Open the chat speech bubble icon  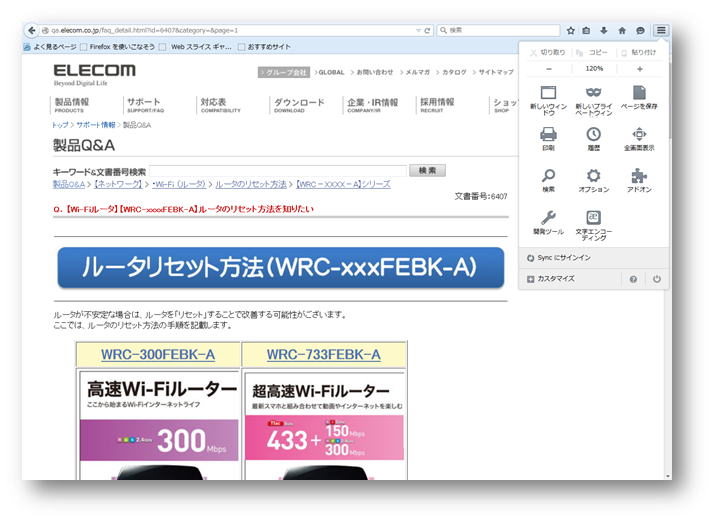pyautogui.click(x=640, y=31)
